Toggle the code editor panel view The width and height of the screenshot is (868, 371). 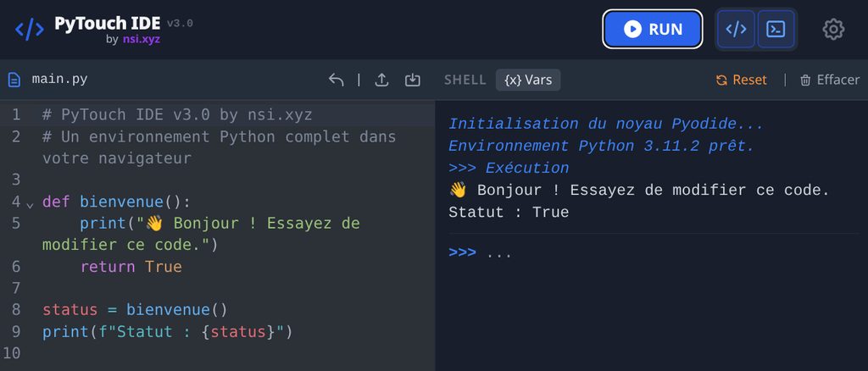point(737,30)
